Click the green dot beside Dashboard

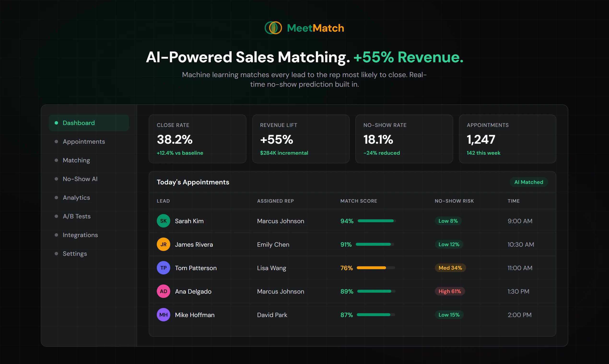pyautogui.click(x=56, y=123)
